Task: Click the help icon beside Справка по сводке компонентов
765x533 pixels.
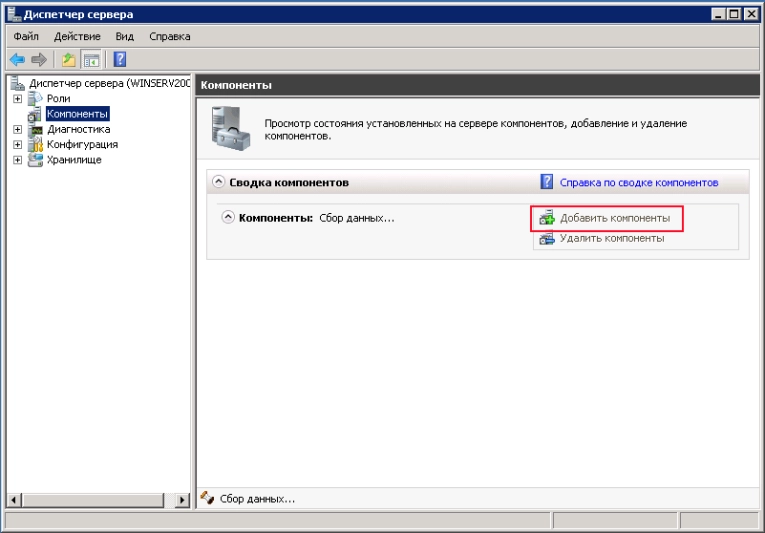Action: click(x=546, y=182)
